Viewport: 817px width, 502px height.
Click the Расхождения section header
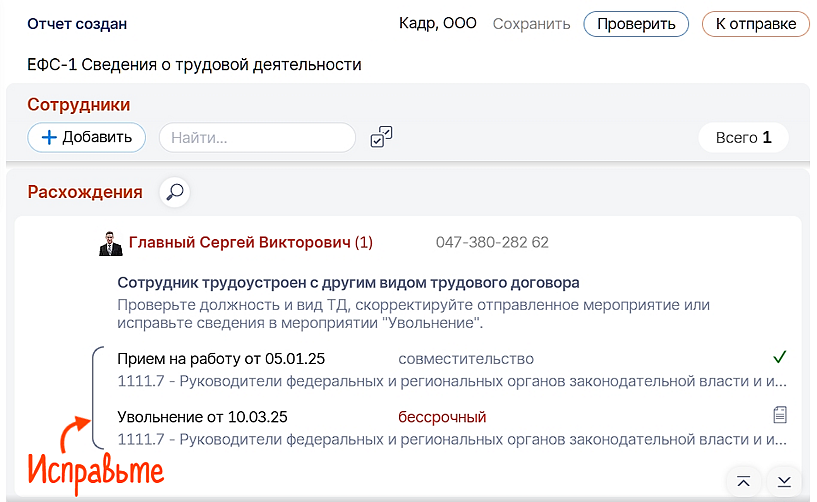click(85, 192)
